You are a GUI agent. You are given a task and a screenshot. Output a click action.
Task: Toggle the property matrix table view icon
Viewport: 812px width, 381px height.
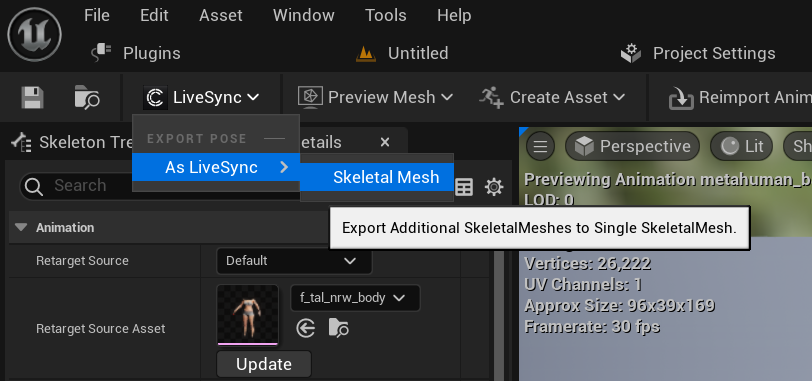pos(464,187)
